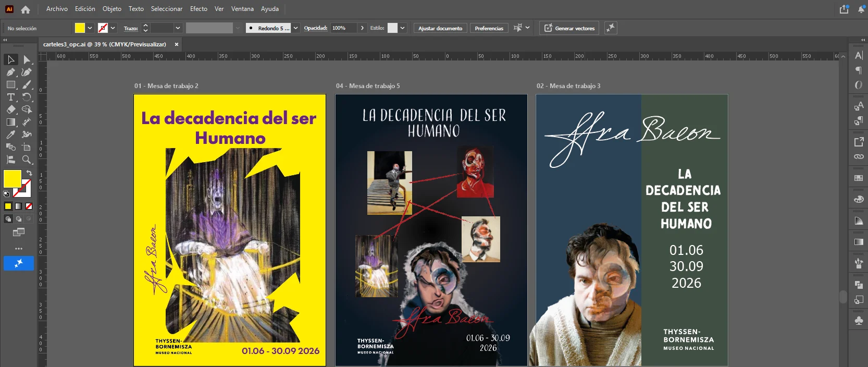Select the Type tool
The width and height of the screenshot is (868, 367).
click(11, 97)
